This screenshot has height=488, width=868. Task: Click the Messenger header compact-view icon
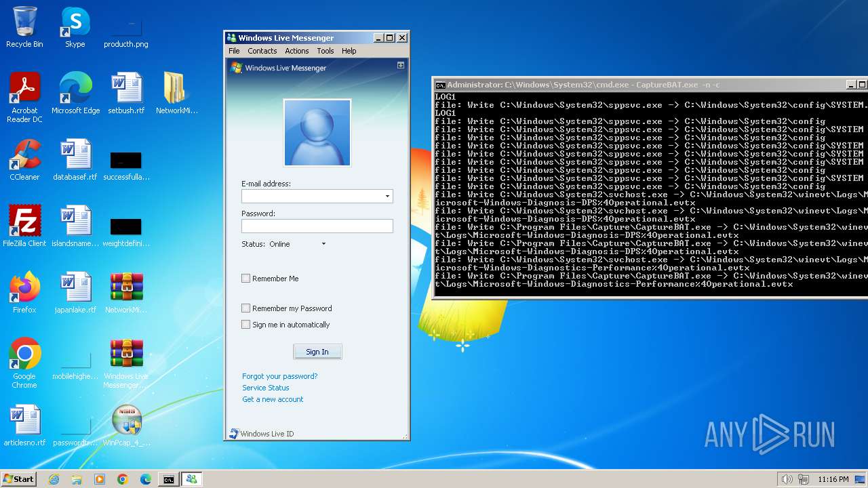401,65
